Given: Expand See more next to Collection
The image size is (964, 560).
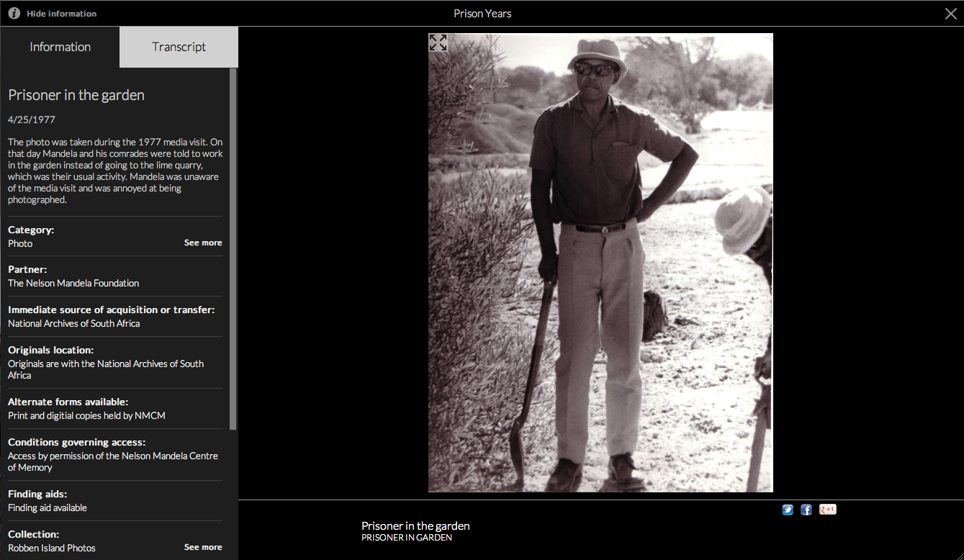Looking at the screenshot, I should pyautogui.click(x=203, y=547).
